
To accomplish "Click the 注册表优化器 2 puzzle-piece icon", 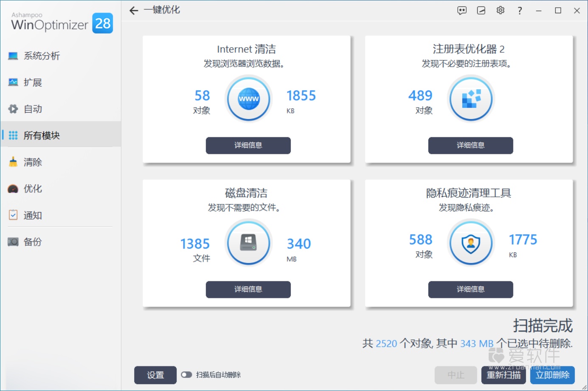I will point(471,99).
